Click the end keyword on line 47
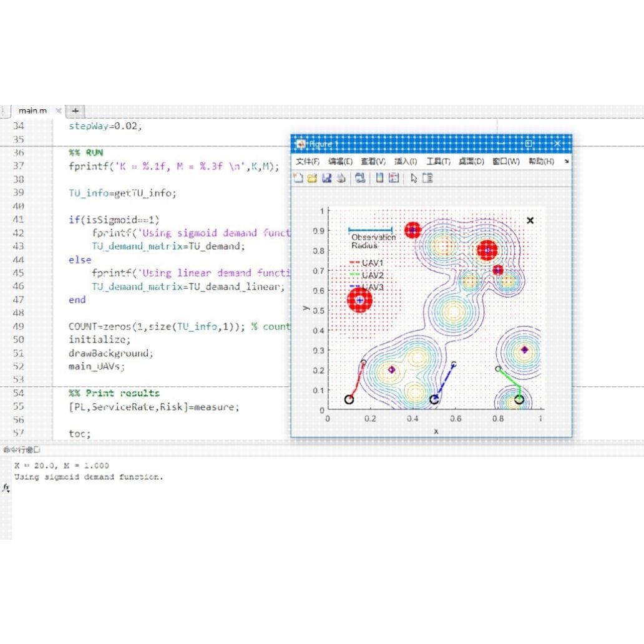This screenshot has width=644, height=644. point(77,300)
